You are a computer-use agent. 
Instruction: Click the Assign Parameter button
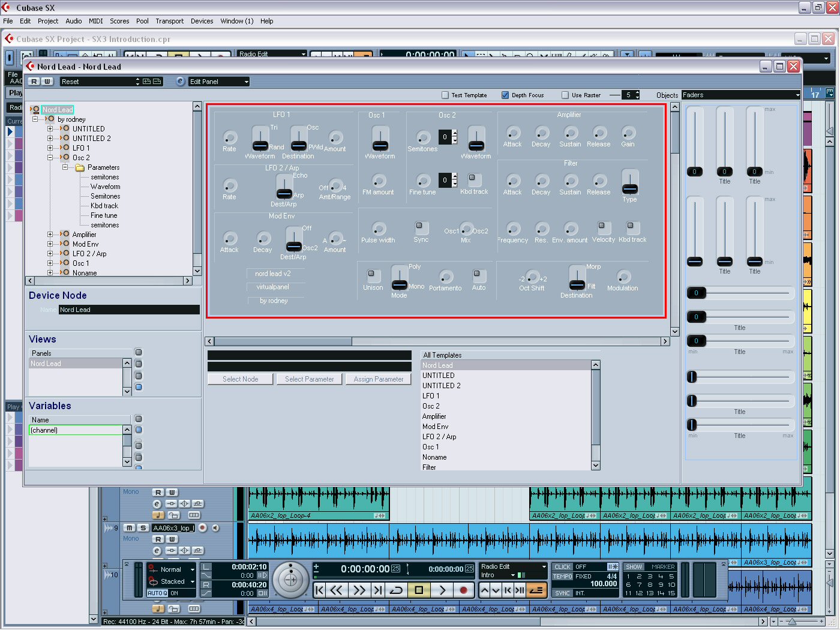(x=379, y=379)
